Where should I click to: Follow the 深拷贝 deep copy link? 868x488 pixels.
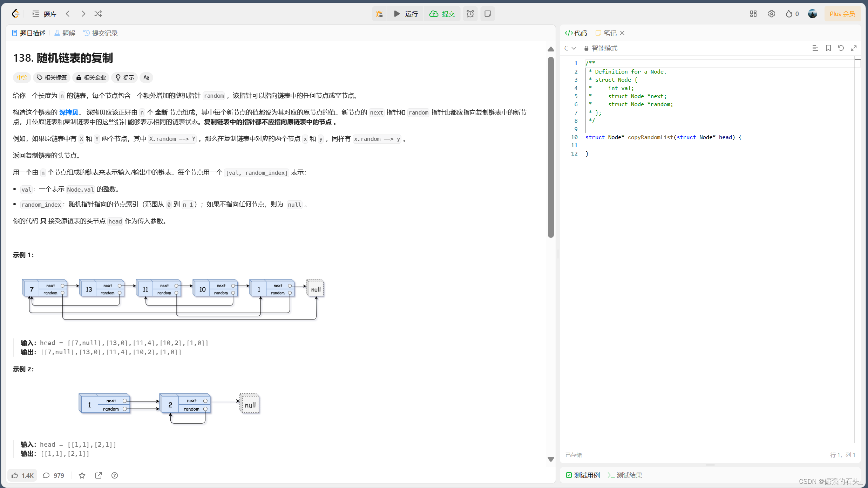coord(68,112)
